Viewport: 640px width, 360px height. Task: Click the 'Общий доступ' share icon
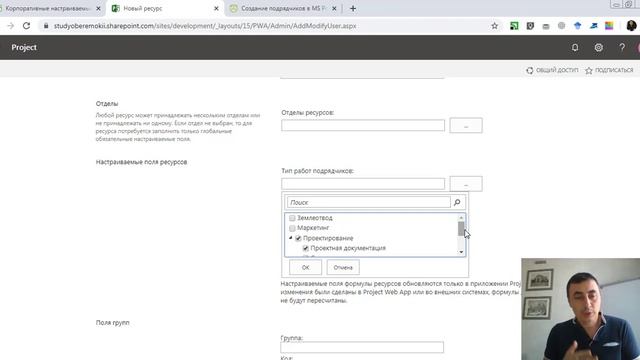point(529,70)
